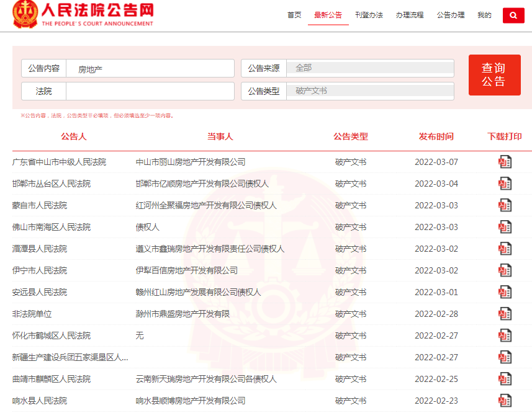Download PDF for 新疆生产建设兵团 row

(x=505, y=357)
